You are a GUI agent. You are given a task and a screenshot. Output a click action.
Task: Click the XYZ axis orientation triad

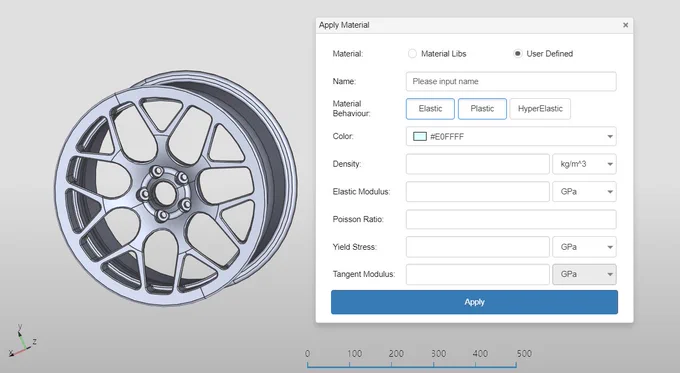click(x=22, y=340)
